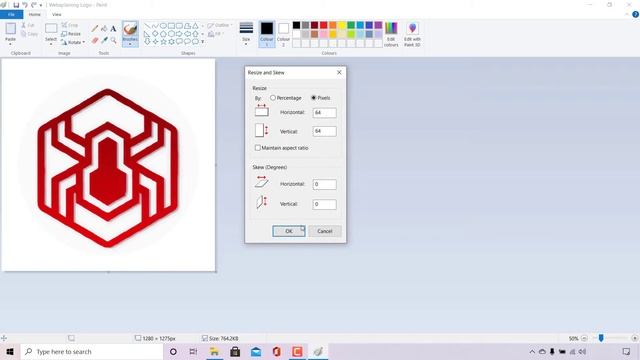This screenshot has height=360, width=640.
Task: Click the Brushes tool icon
Action: coord(130,29)
